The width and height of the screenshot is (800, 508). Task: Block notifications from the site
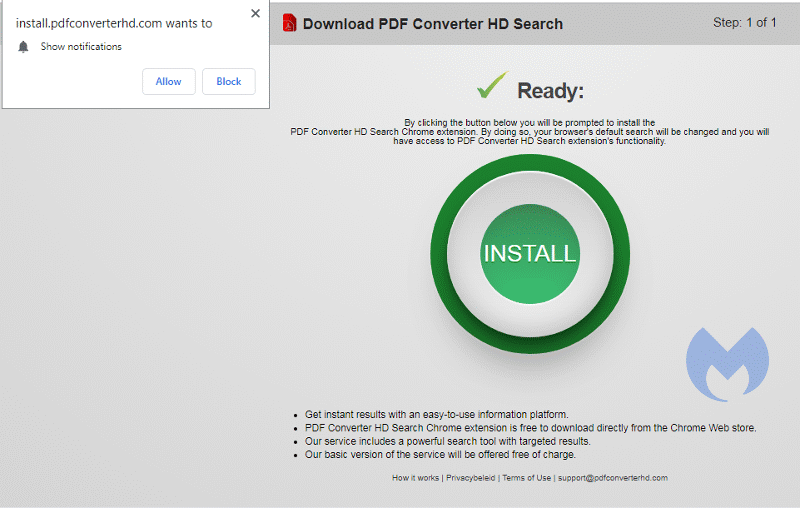tap(228, 82)
